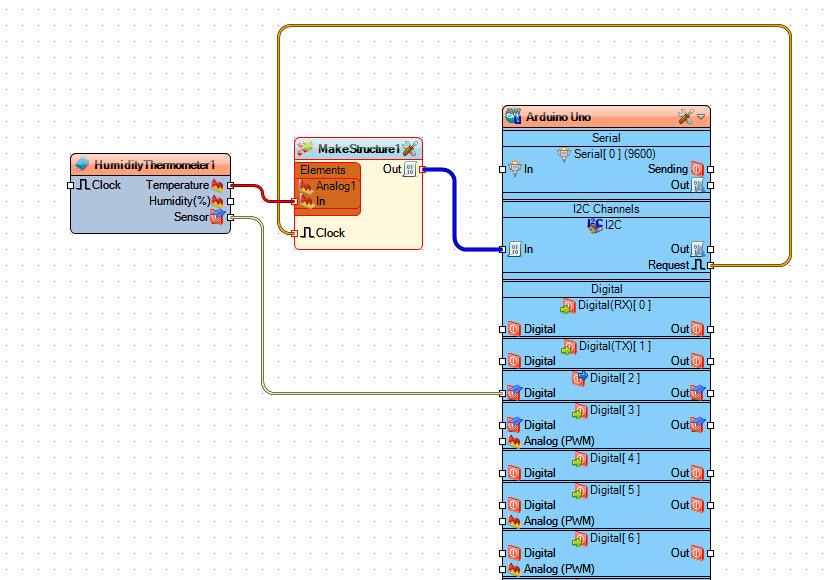Image resolution: width=838 pixels, height=580 pixels.
Task: Click the MakeStructure1 Clock input pin
Action: click(x=294, y=233)
